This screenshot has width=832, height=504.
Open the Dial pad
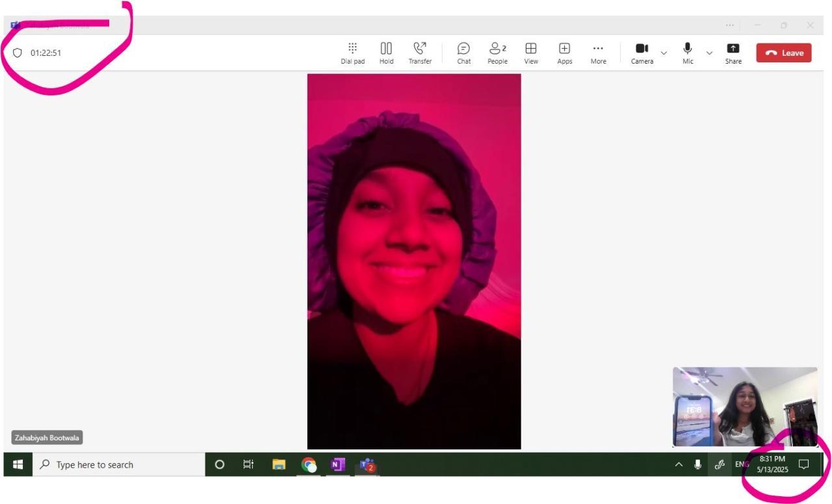tap(352, 53)
